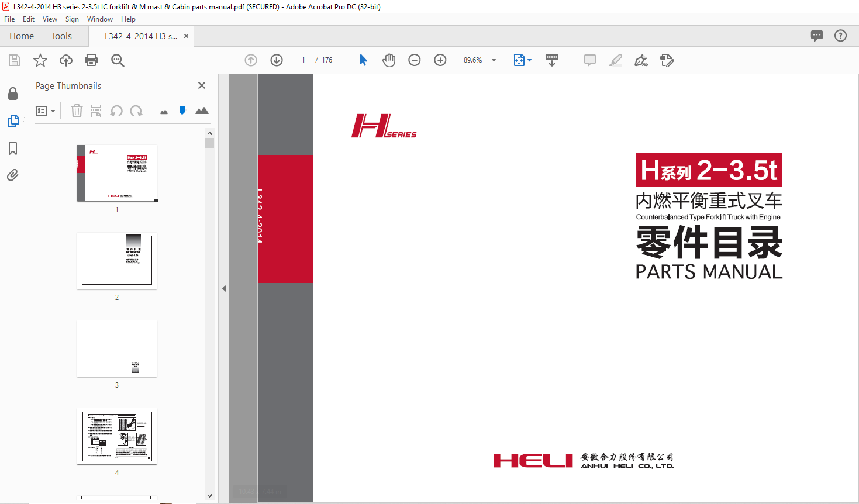Viewport: 859px width, 504px height.
Task: Print the document using printer icon
Action: (x=91, y=60)
